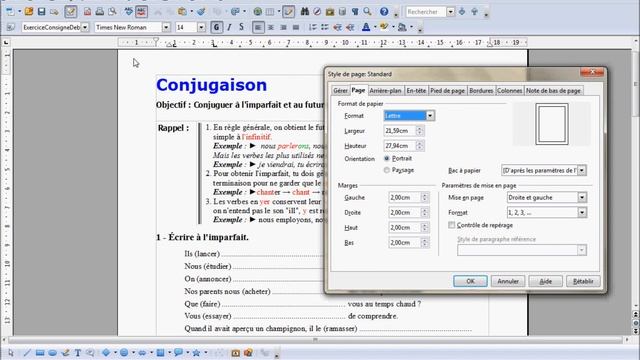Center the text alignment
This screenshot has width=640, height=360.
click(271, 27)
